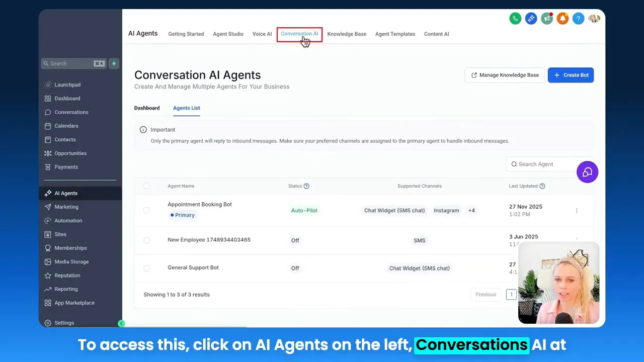The height and width of the screenshot is (362, 644).
Task: Open the Appointment Booking Bot agent name
Action: click(x=200, y=205)
